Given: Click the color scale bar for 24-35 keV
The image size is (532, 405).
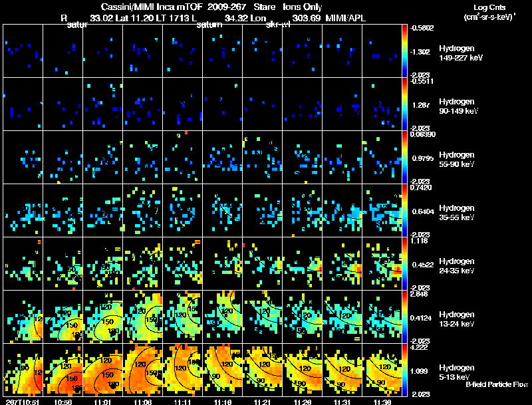Looking at the screenshot, I should [404, 264].
